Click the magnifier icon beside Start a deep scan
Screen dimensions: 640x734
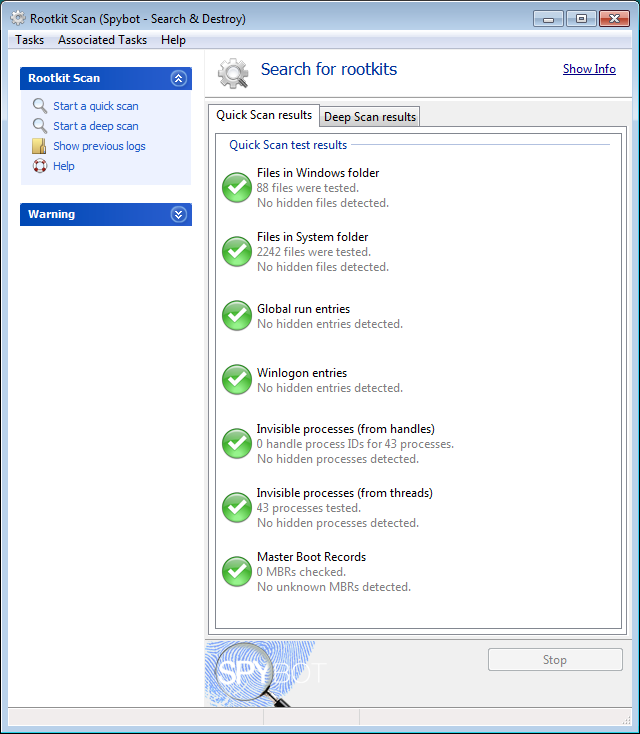click(40, 126)
